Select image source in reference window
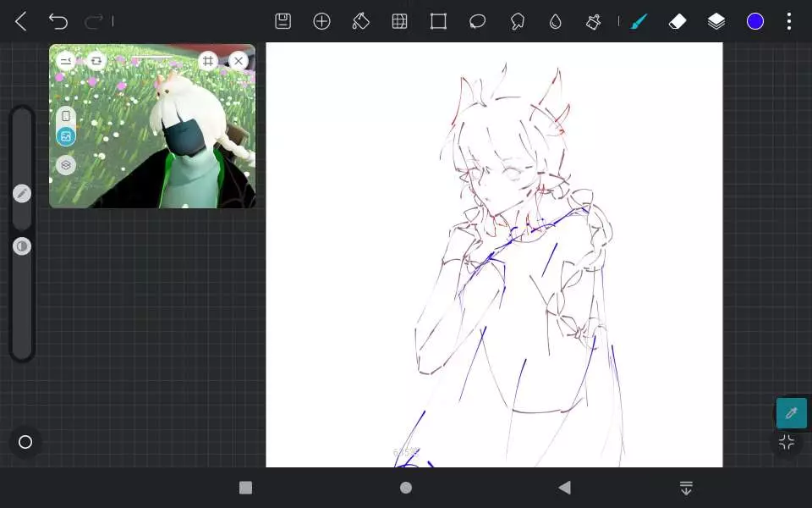This screenshot has height=508, width=812. tap(66, 136)
